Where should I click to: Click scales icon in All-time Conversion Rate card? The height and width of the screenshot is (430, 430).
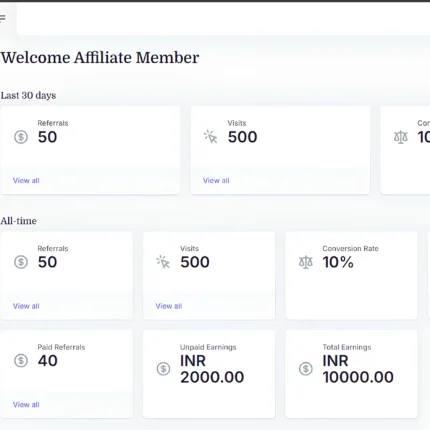[306, 262]
